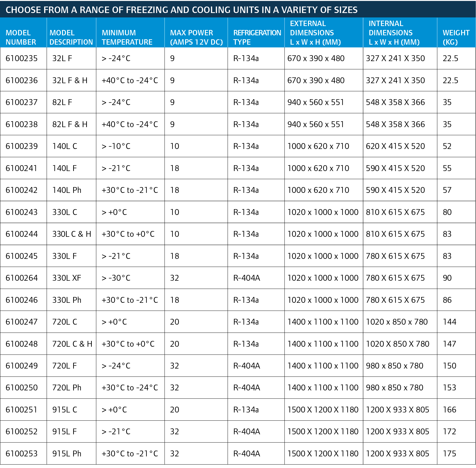The height and width of the screenshot is (468, 476).
Task: Select model number 6100243
Action: click(x=22, y=212)
